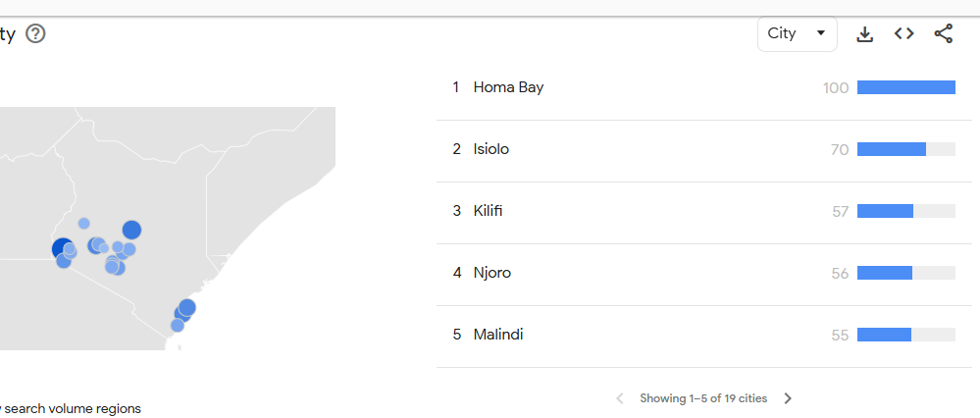Click the southernmost coastal map bubble
Image resolution: width=980 pixels, height=418 pixels.
pos(178,326)
